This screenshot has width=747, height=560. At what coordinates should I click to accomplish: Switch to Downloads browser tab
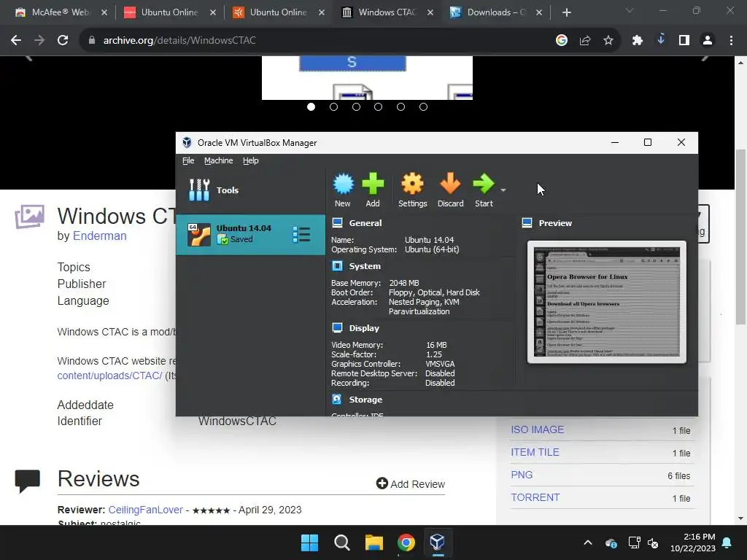tap(496, 12)
